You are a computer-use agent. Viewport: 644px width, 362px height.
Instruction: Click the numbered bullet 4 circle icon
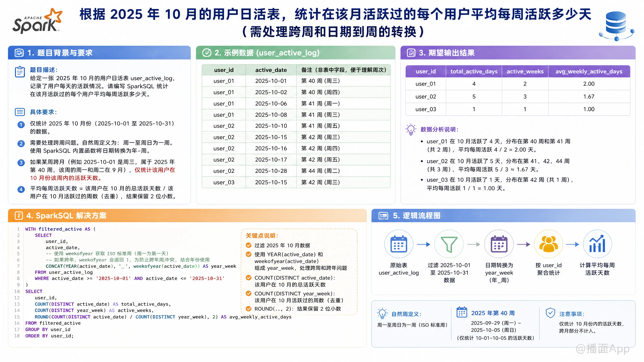click(x=21, y=189)
